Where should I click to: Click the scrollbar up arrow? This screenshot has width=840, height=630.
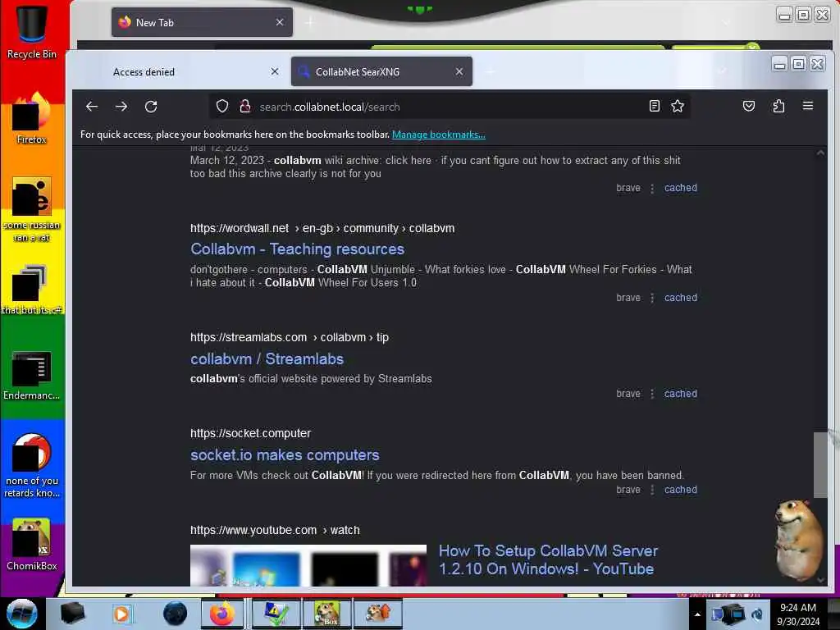[x=820, y=153]
